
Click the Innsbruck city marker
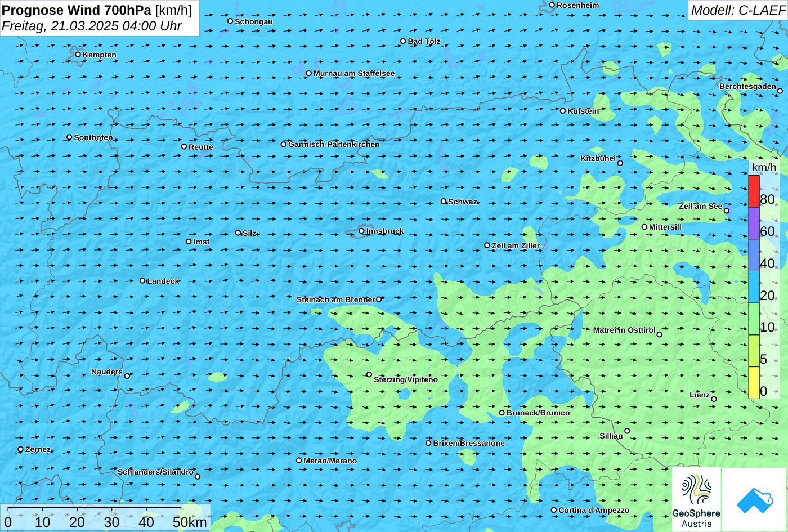coord(361,231)
